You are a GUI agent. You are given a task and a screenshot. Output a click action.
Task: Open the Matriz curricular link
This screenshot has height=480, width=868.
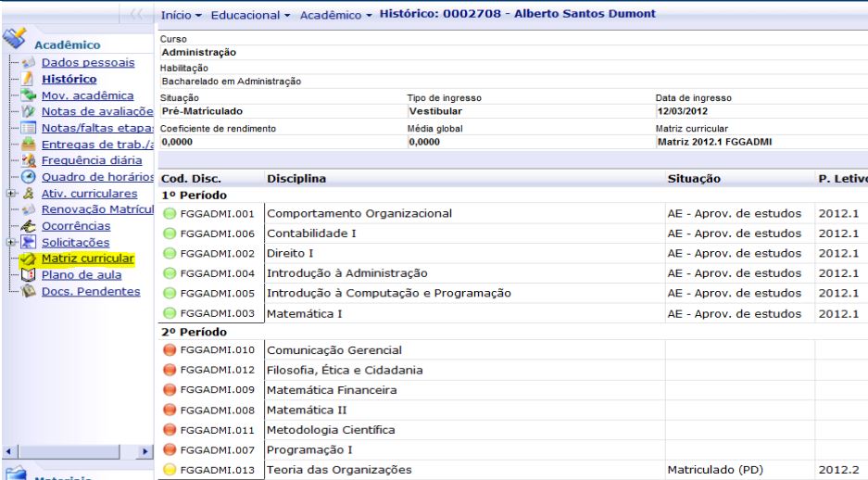tap(87, 259)
